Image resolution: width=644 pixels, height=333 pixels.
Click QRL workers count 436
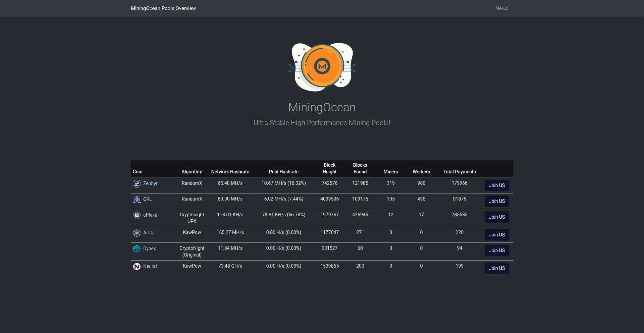tap(421, 199)
